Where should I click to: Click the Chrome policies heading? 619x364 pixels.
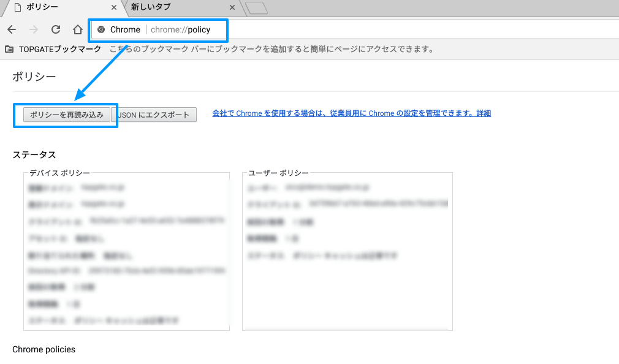[x=44, y=349]
